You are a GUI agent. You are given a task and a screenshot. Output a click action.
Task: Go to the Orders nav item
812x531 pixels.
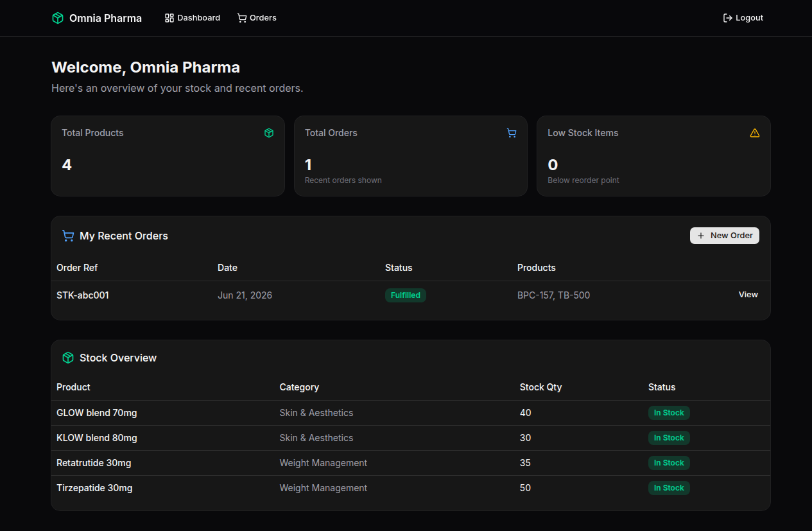[x=257, y=18]
